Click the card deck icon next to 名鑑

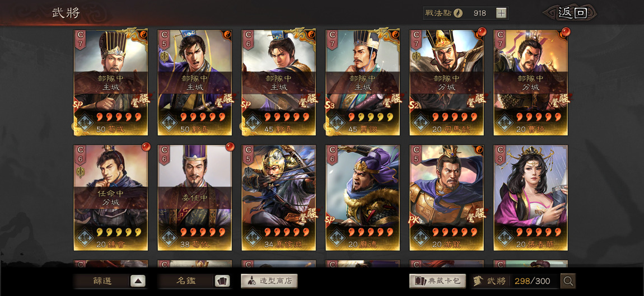pos(222,281)
